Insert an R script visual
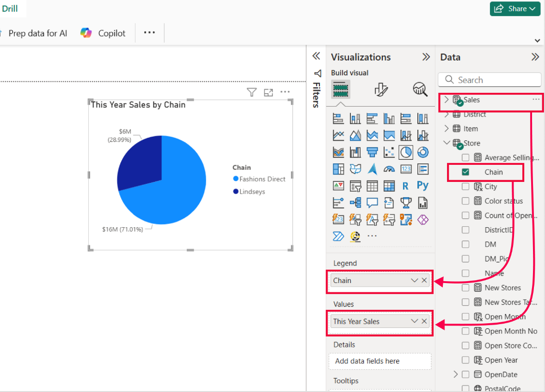The image size is (545, 392). [406, 186]
